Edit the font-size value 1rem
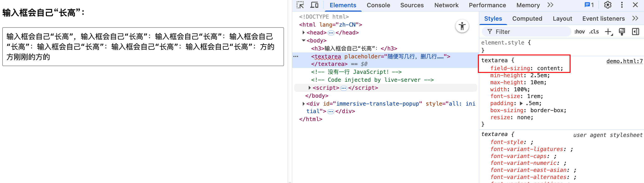Viewport: 644px width, 183px height. point(533,96)
